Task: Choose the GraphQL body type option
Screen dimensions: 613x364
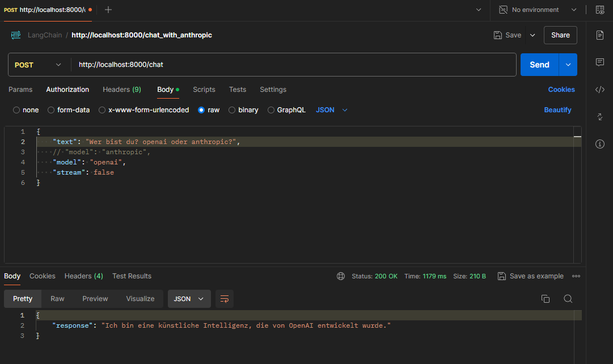Action: pos(271,110)
